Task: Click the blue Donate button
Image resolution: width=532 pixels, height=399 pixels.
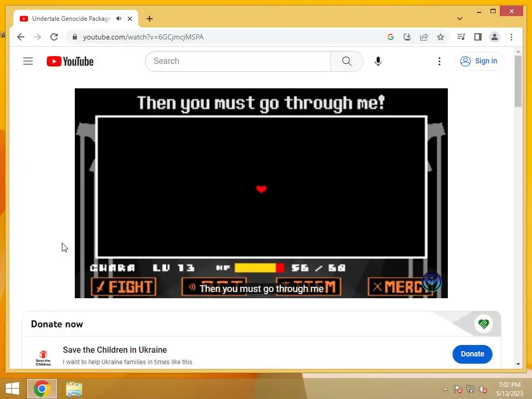Action: [472, 354]
